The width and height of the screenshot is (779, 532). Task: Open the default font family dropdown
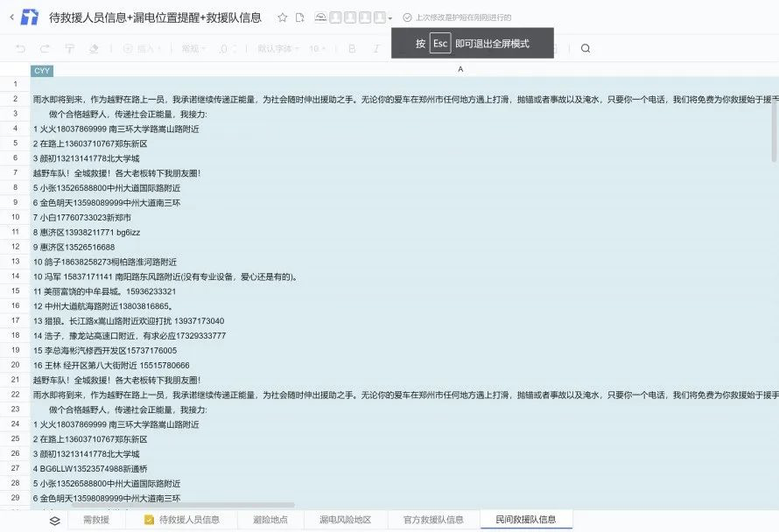pyautogui.click(x=277, y=49)
